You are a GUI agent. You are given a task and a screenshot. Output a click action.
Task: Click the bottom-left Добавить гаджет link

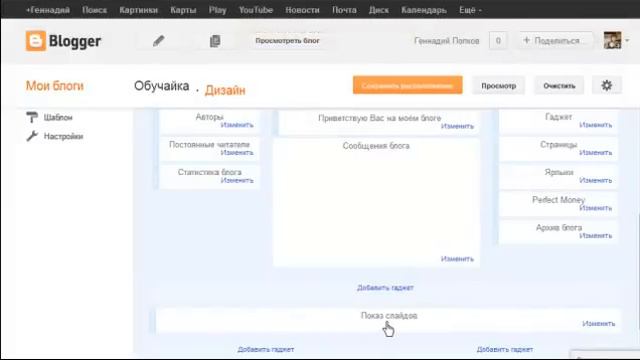(x=266, y=349)
